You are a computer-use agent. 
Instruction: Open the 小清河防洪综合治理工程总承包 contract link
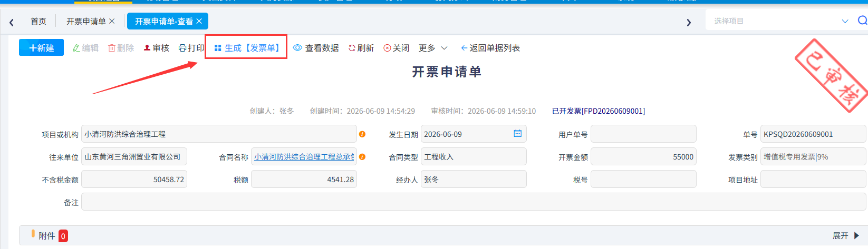[x=304, y=157]
